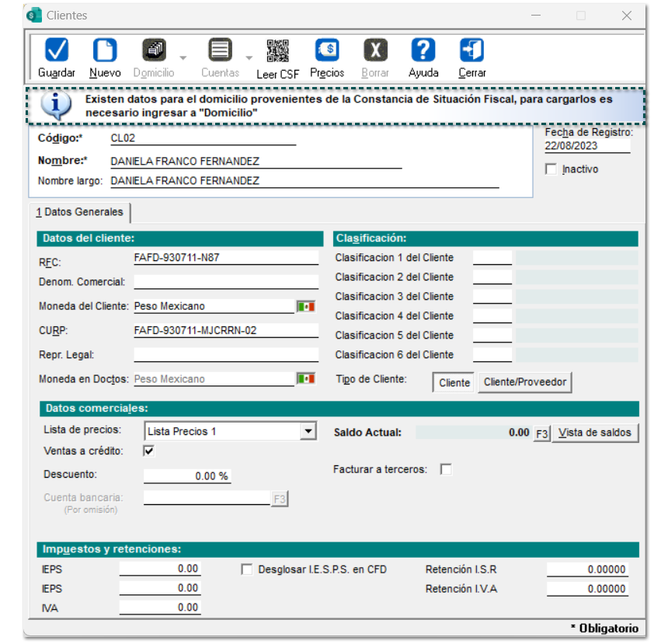Click the Clasificacion 1 del Cliente field

pos(492,258)
